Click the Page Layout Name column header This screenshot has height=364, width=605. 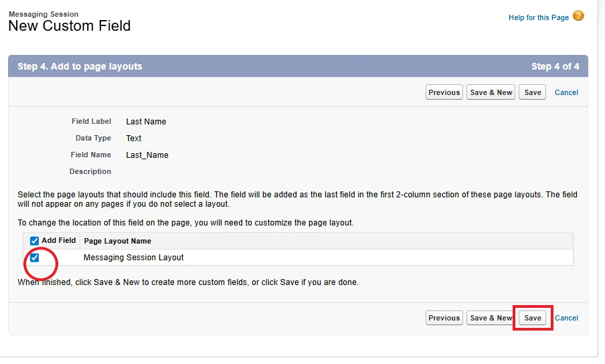[x=117, y=241]
